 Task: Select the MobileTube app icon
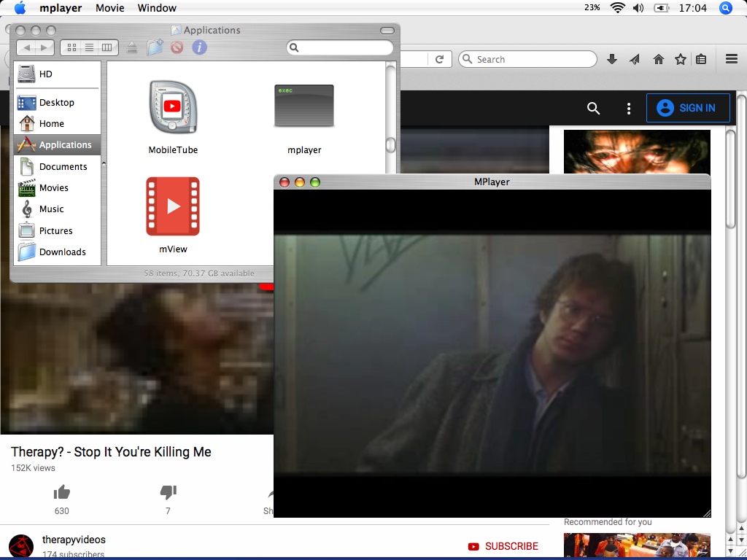click(172, 107)
